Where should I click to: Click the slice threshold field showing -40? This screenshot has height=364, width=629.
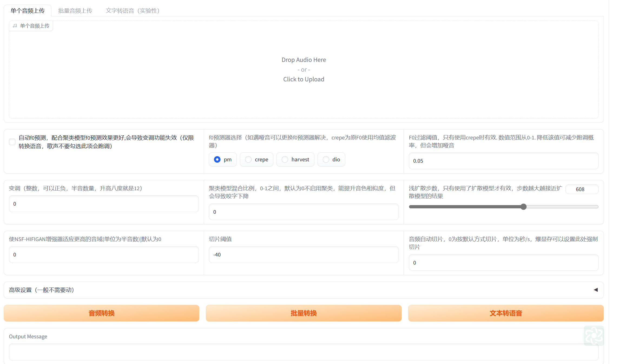(304, 255)
